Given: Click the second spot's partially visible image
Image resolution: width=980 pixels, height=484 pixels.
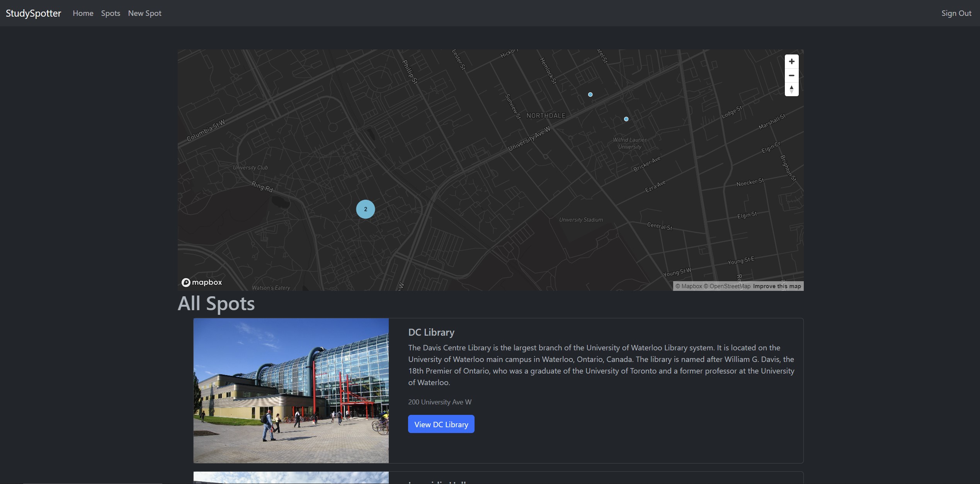Looking at the screenshot, I should (291, 478).
